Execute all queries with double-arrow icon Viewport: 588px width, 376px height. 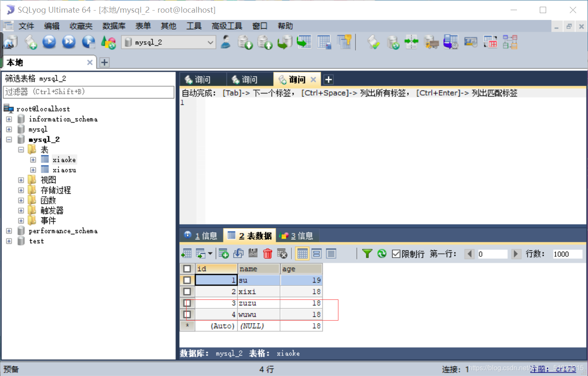coord(69,42)
